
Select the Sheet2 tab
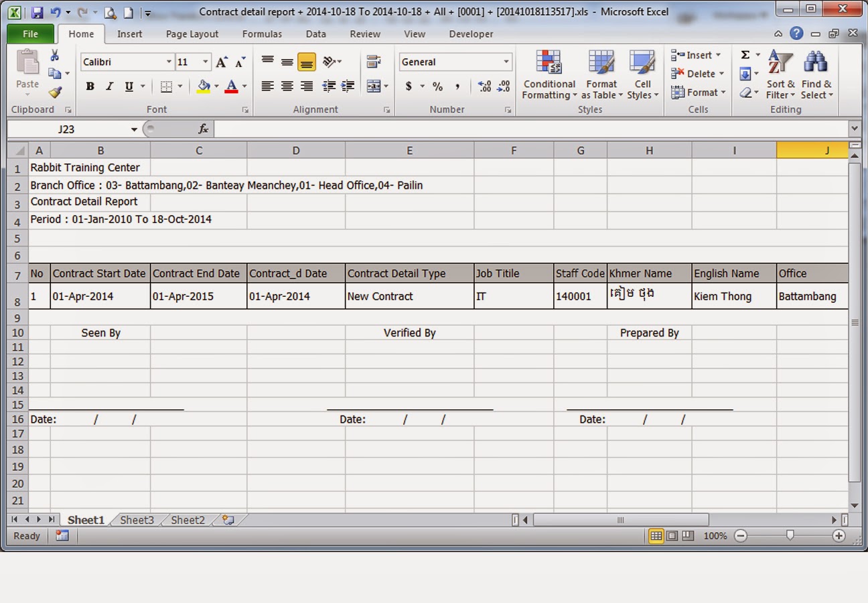[x=186, y=519]
